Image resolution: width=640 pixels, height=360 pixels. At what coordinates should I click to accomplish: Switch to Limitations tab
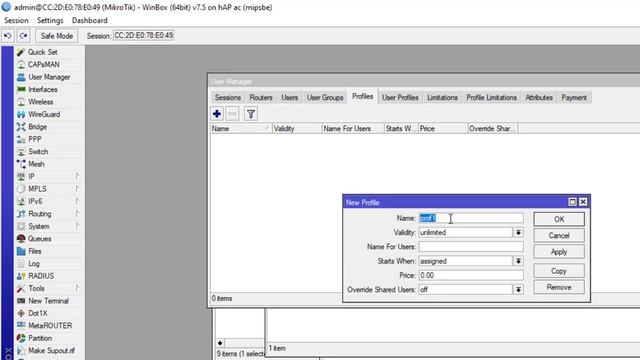coord(442,98)
